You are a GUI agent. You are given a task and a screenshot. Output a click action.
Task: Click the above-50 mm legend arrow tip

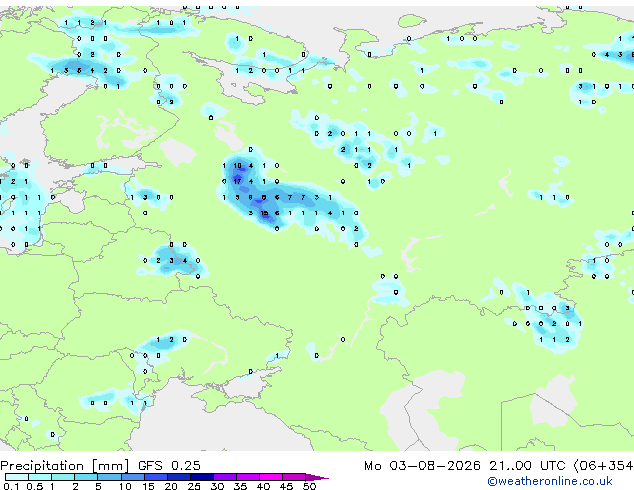click(x=317, y=477)
